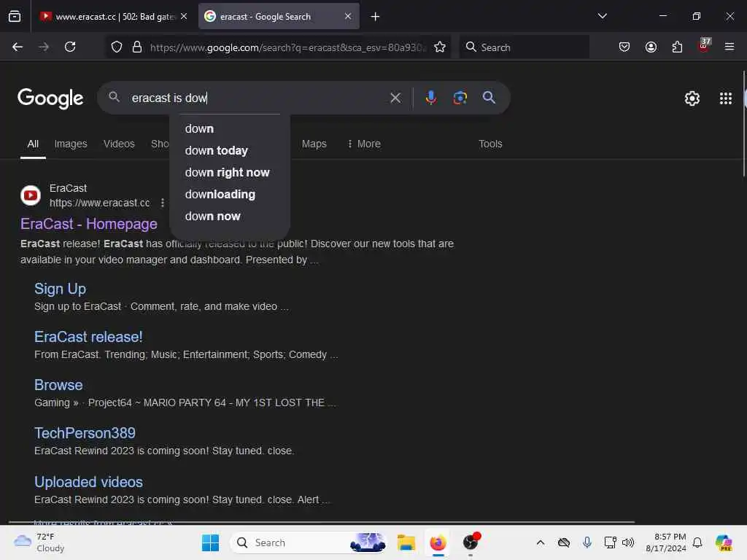Go to Google homepage via logo
Viewport: 747px width, 560px height.
pos(50,98)
